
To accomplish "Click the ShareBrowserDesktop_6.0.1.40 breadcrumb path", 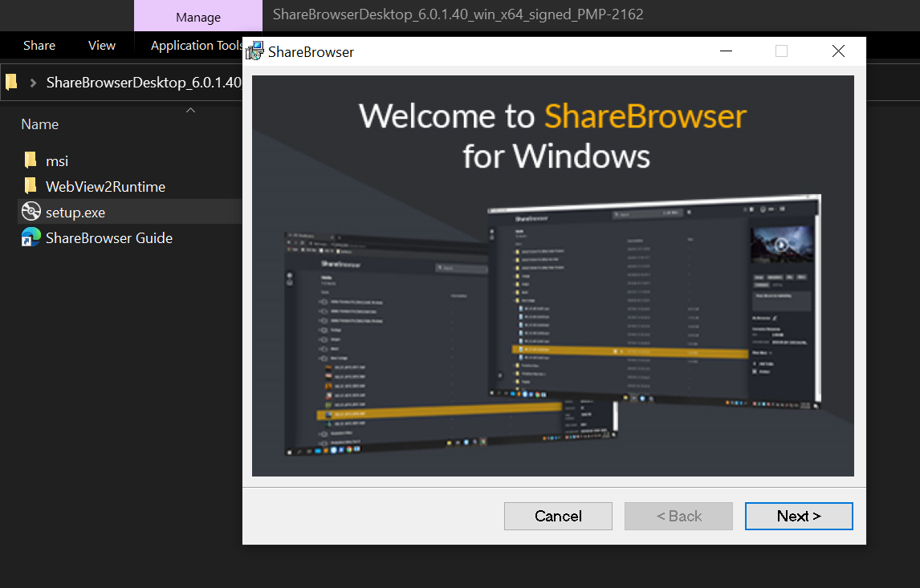I will pos(144,82).
